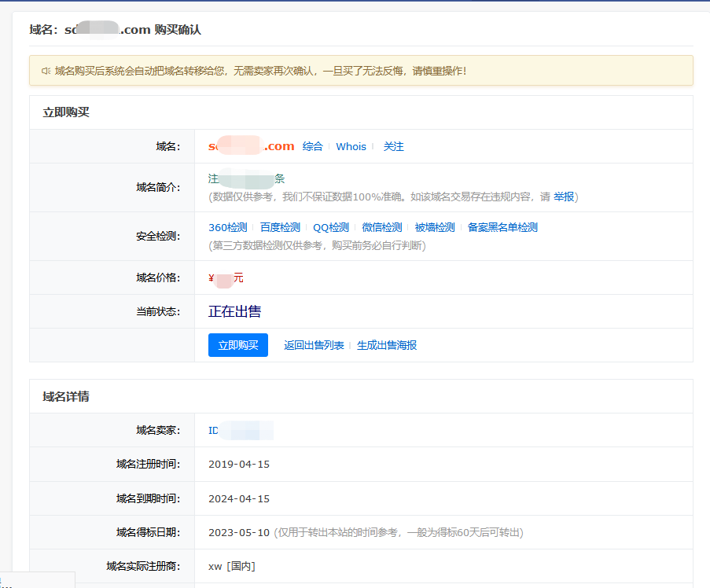Screen dimensions: 710x588
Task: Click the 举报 report link
Action: 564,197
